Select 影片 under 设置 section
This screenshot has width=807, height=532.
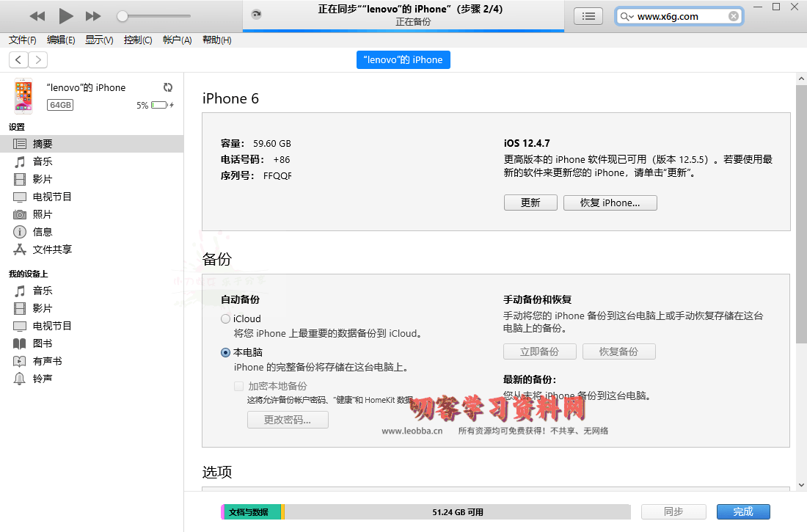92,179
